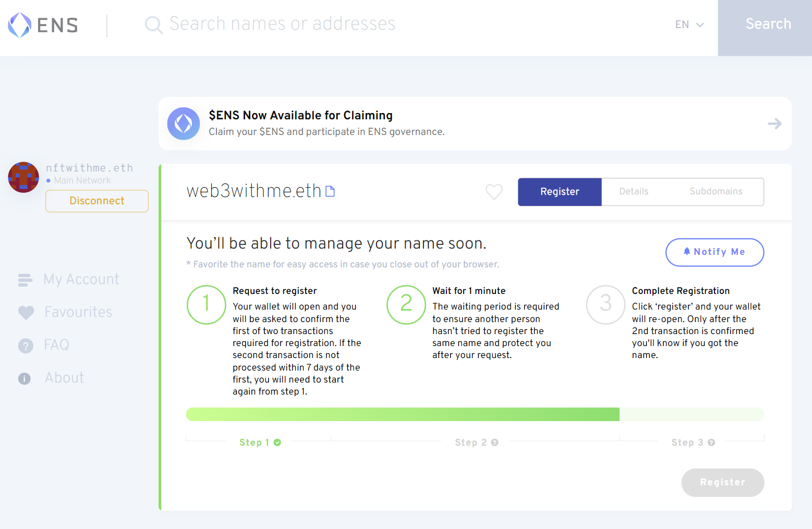
Task: Click the About info icon
Action: click(25, 378)
